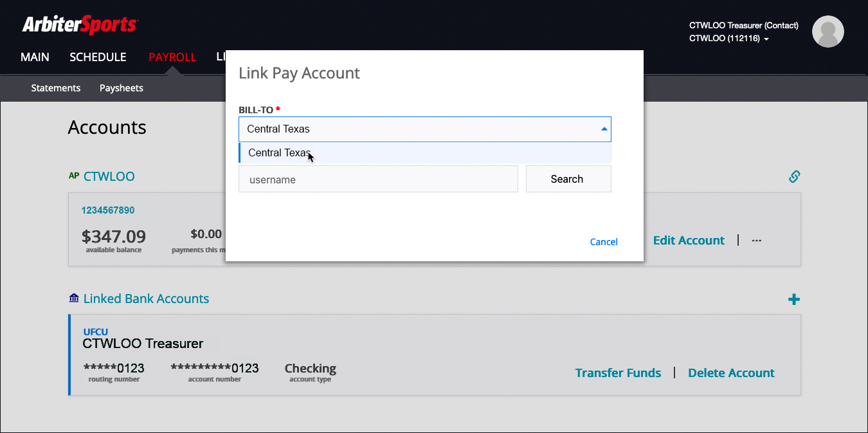Viewport: 868px width, 433px height.
Task: Open the MAIN menu
Action: (35, 57)
